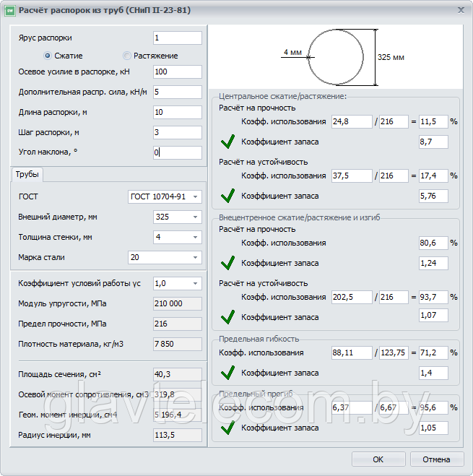The width and height of the screenshot is (473, 476).
Task: Open the ГОСТ 10704-91 dropdown
Action: coord(165,196)
